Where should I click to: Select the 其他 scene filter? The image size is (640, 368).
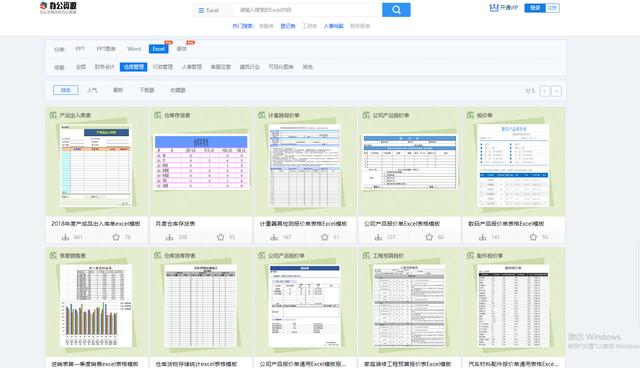pos(307,67)
